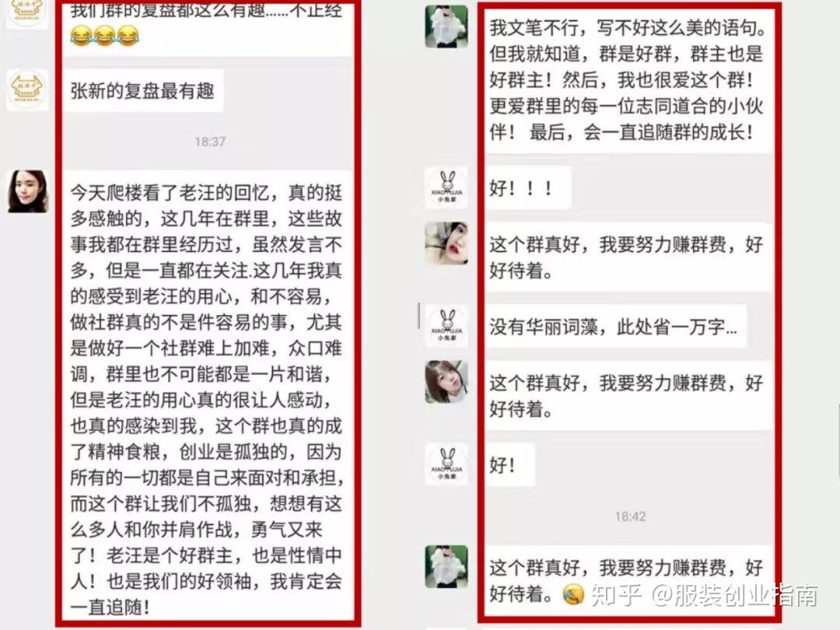The image size is (840, 630).
Task: Tap the short 好！ message bubble
Action: pyautogui.click(x=509, y=465)
